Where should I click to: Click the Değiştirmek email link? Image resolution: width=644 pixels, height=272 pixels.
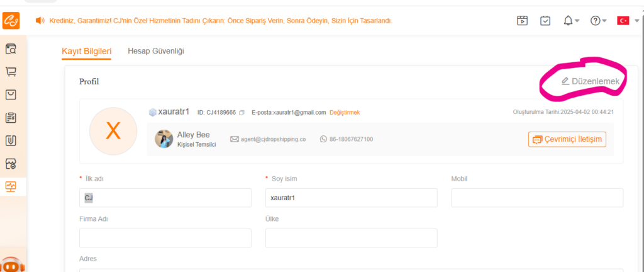[345, 113]
